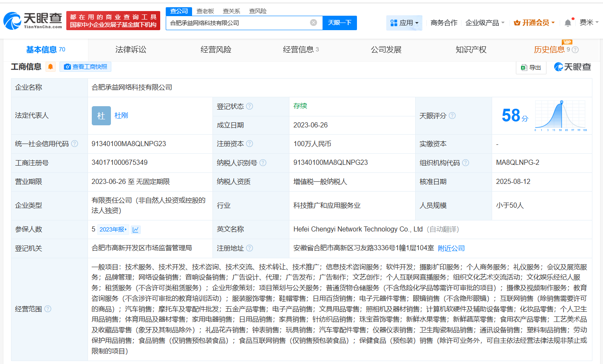
Task: Click the TianYanCha logo
Action: (33, 20)
